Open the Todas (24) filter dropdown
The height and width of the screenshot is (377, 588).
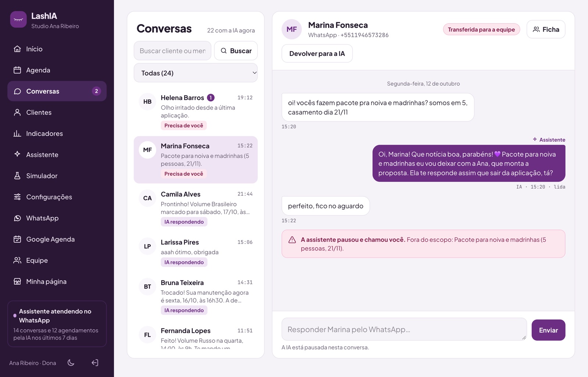(196, 73)
